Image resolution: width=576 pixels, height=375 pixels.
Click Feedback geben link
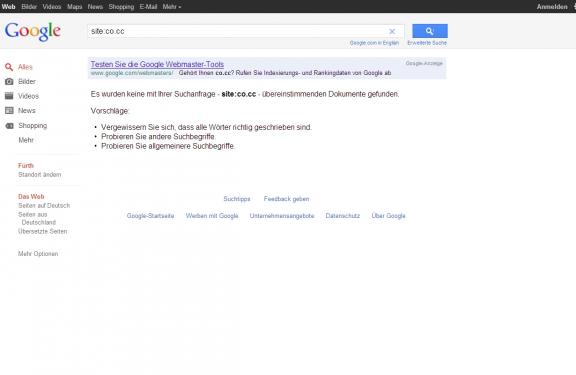(x=287, y=199)
